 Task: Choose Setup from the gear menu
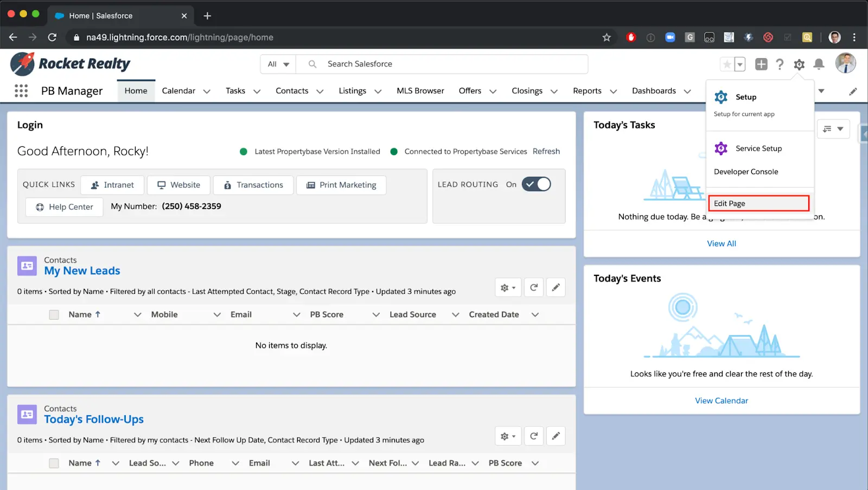click(x=745, y=97)
